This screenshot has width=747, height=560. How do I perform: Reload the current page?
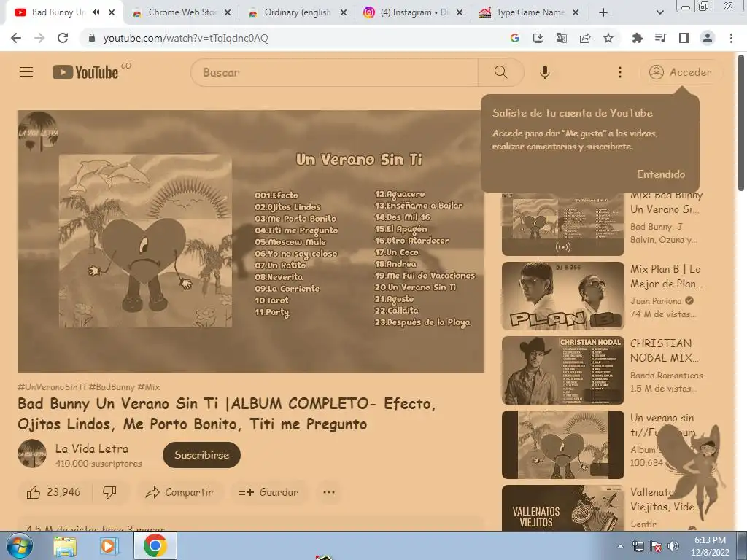point(63,38)
